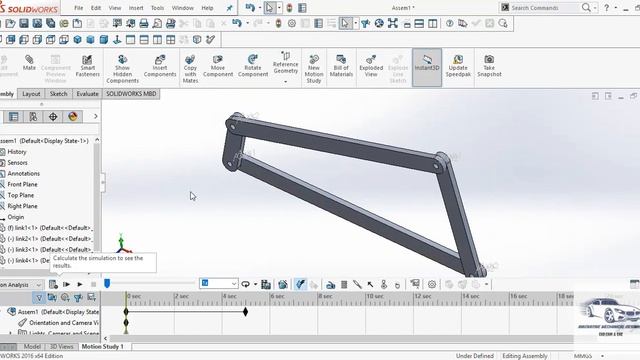Viewport: 640px width, 360px height.
Task: Switch to the Evaluate tab
Action: 87,94
